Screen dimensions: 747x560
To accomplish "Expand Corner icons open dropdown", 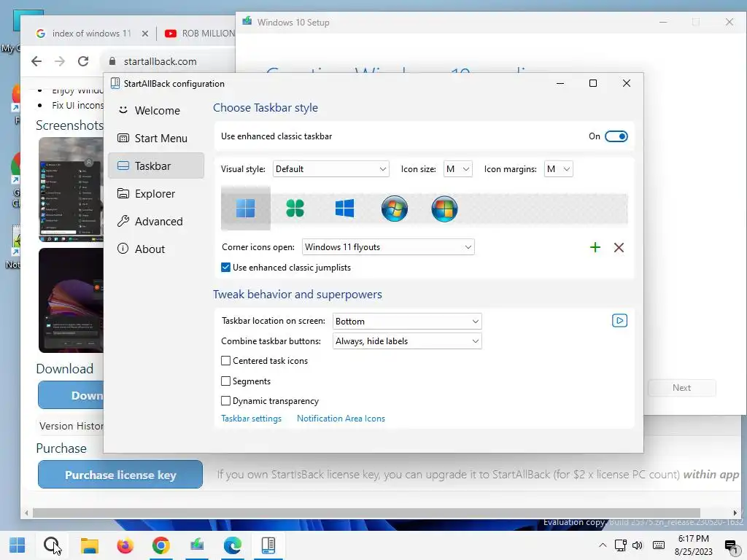I will tap(388, 247).
